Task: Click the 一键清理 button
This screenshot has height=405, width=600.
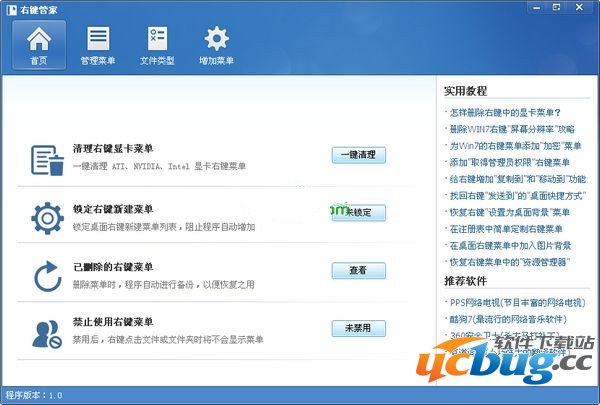Action: [359, 155]
